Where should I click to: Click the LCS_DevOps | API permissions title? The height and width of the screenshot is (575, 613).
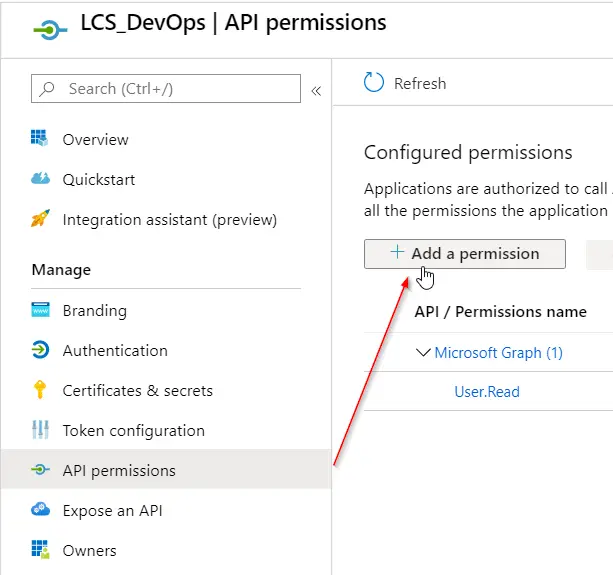(x=233, y=23)
